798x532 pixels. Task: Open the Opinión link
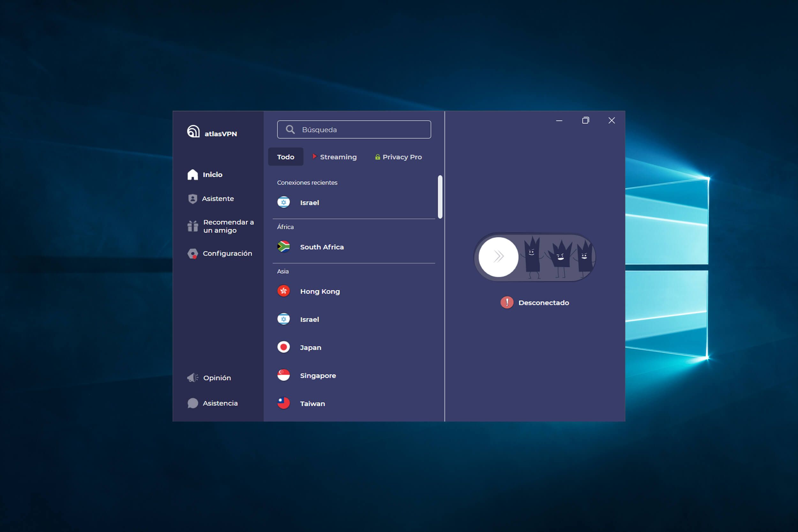point(209,378)
